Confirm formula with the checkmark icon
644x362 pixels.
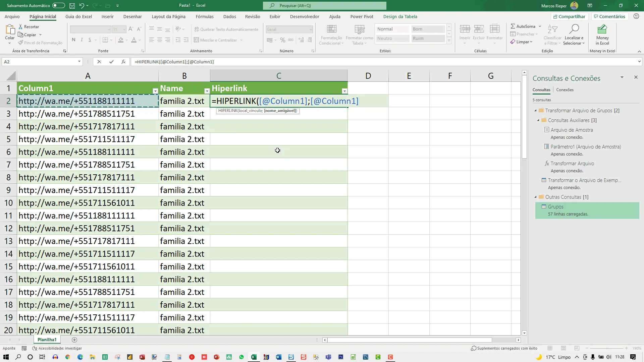click(111, 62)
